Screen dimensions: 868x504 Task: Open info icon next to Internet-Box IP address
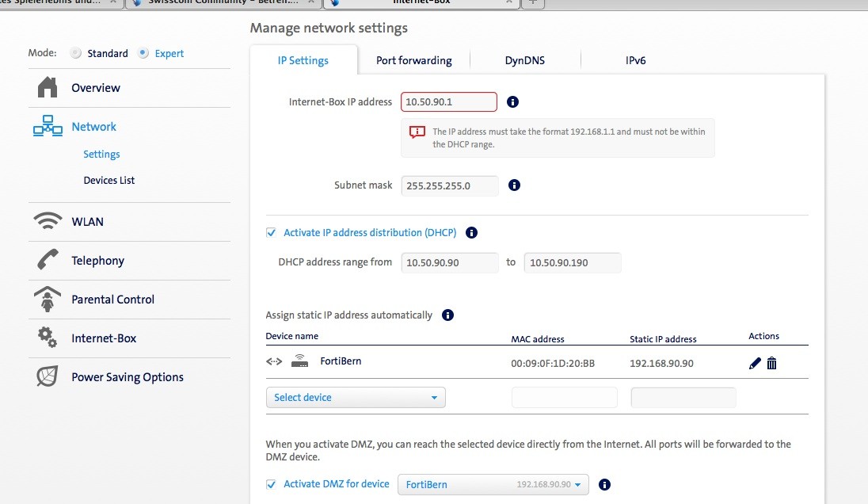(512, 102)
